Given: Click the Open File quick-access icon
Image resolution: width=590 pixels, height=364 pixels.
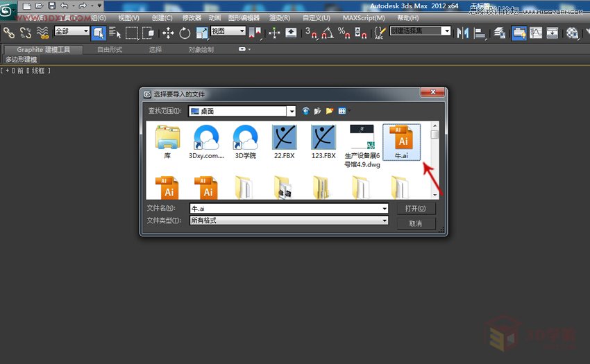Looking at the screenshot, I should pyautogui.click(x=39, y=6).
